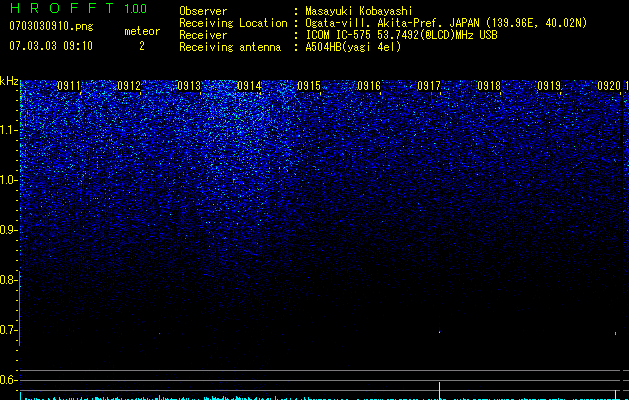Click the 0.6 kHz axis tick label

pos(8,380)
